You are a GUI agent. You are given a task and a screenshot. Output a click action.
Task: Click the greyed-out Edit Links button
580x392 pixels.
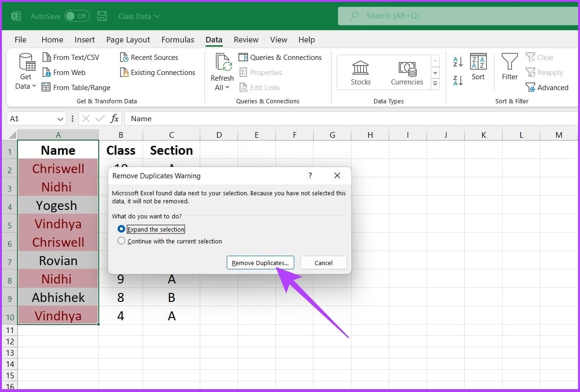[259, 87]
